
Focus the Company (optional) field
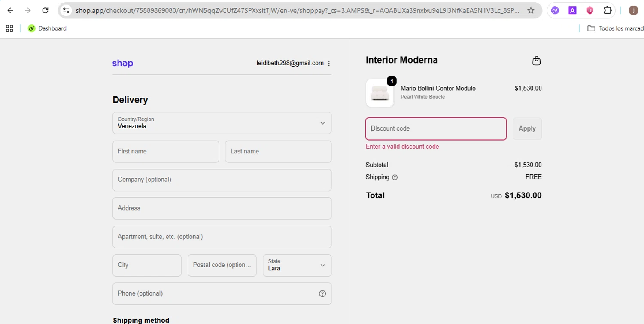[222, 180]
